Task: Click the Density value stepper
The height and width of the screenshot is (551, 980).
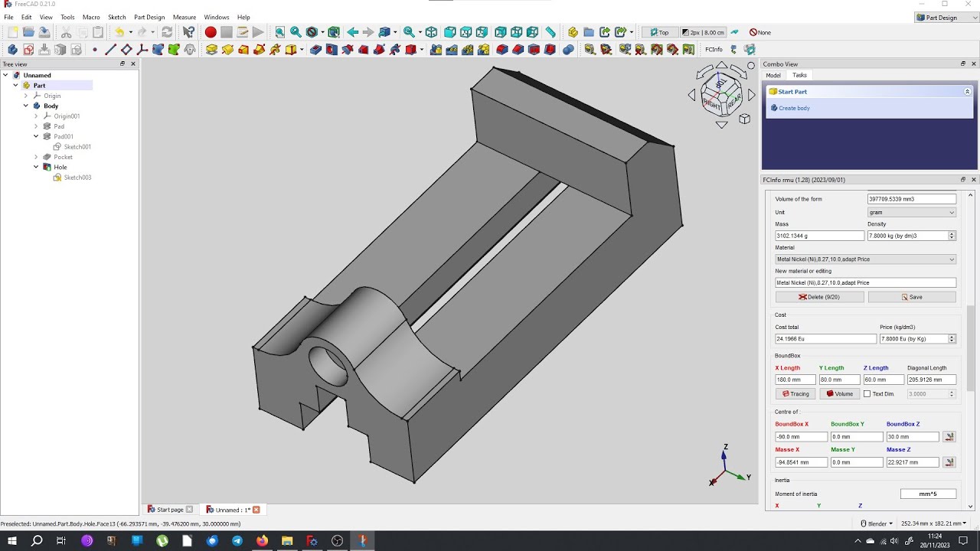Action: (952, 236)
